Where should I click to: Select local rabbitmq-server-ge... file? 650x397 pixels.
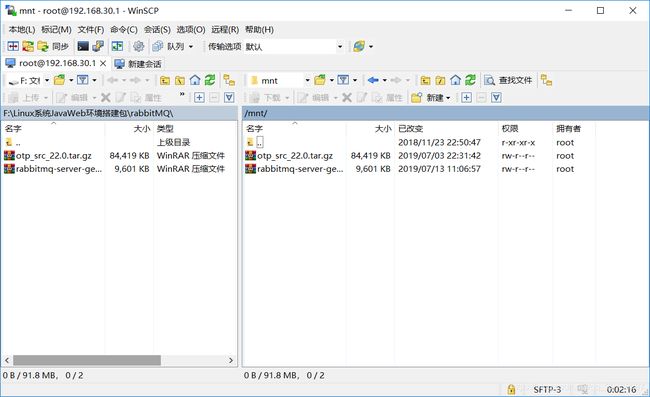point(58,169)
